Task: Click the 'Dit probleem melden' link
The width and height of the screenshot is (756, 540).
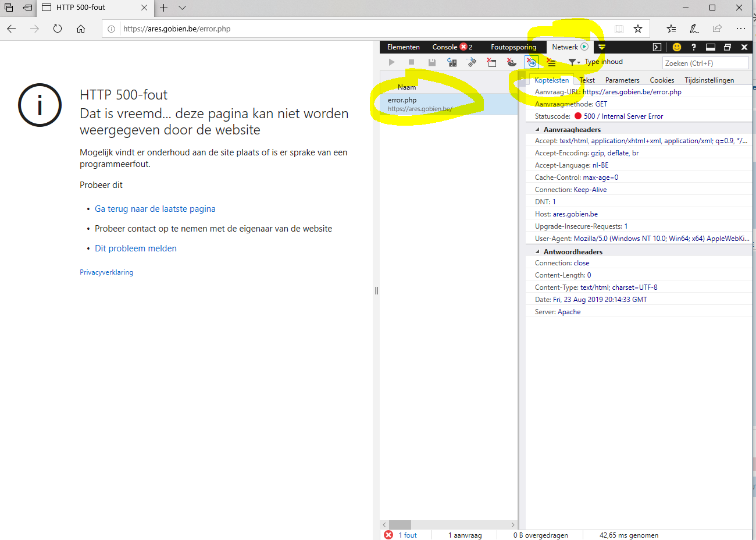Action: point(135,248)
